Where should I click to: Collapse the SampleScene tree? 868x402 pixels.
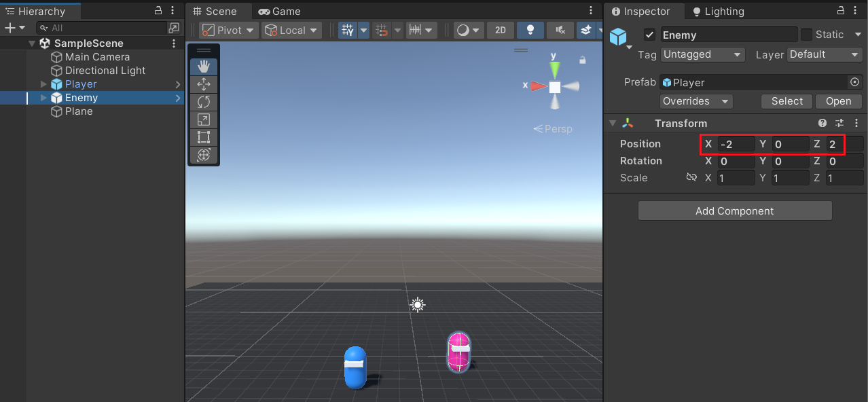32,43
